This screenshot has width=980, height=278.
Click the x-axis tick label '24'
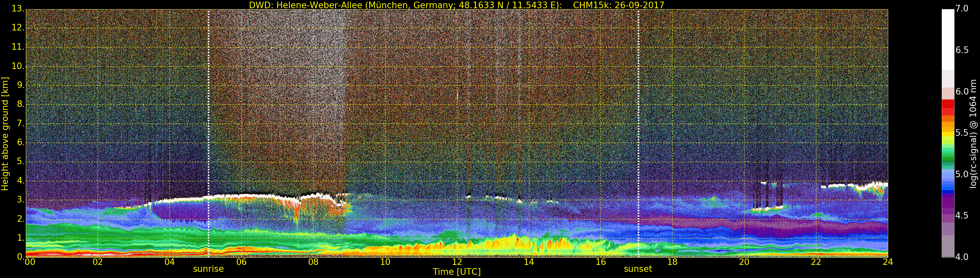point(888,262)
